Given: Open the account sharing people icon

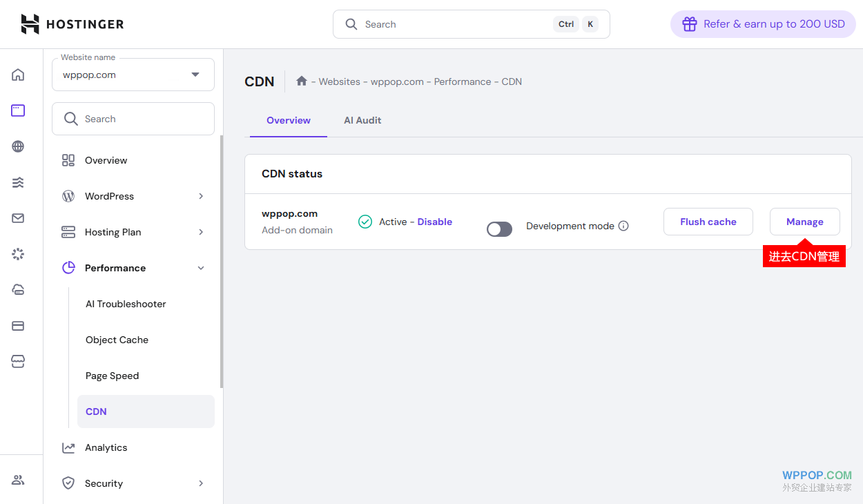Looking at the screenshot, I should click(18, 480).
